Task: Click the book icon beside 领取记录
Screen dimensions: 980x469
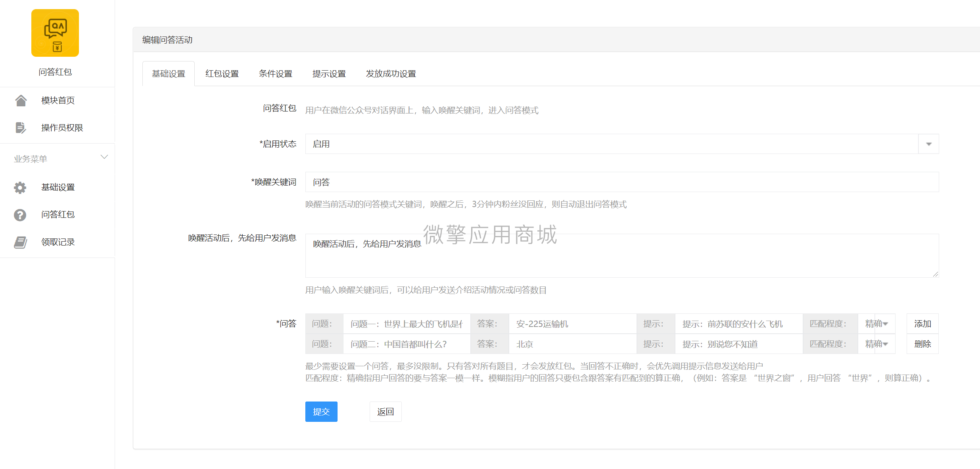Action: click(20, 242)
